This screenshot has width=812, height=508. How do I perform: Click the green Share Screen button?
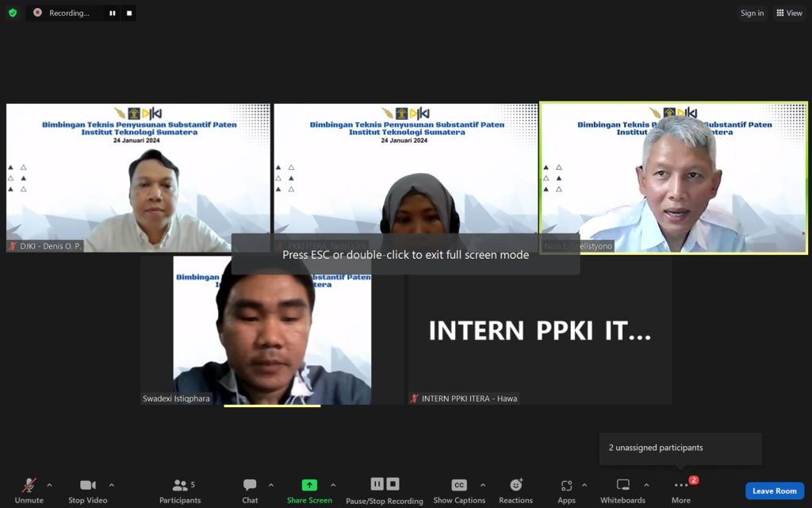tap(309, 491)
